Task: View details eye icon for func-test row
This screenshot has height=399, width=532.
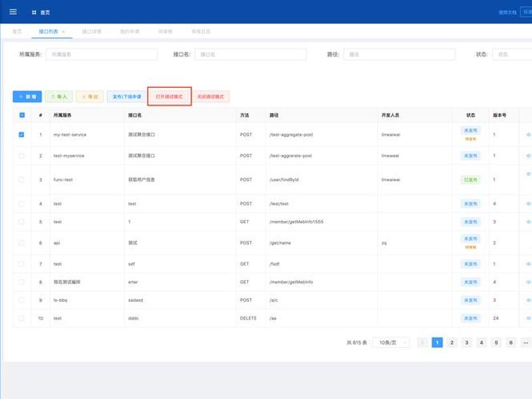Action: click(528, 174)
